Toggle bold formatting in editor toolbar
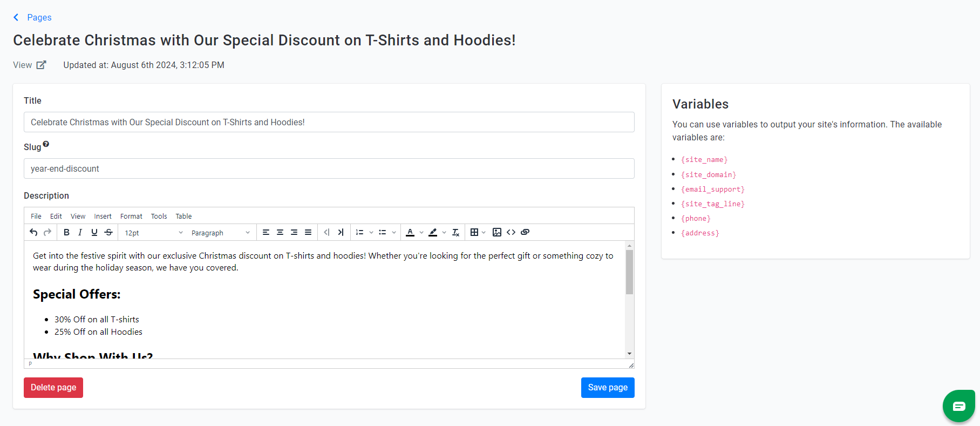This screenshot has width=980, height=426. [66, 232]
